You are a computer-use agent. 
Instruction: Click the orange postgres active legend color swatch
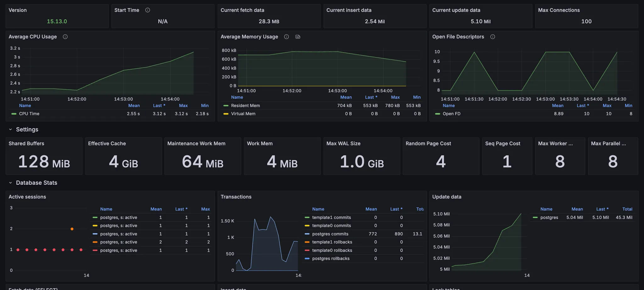pos(95,242)
